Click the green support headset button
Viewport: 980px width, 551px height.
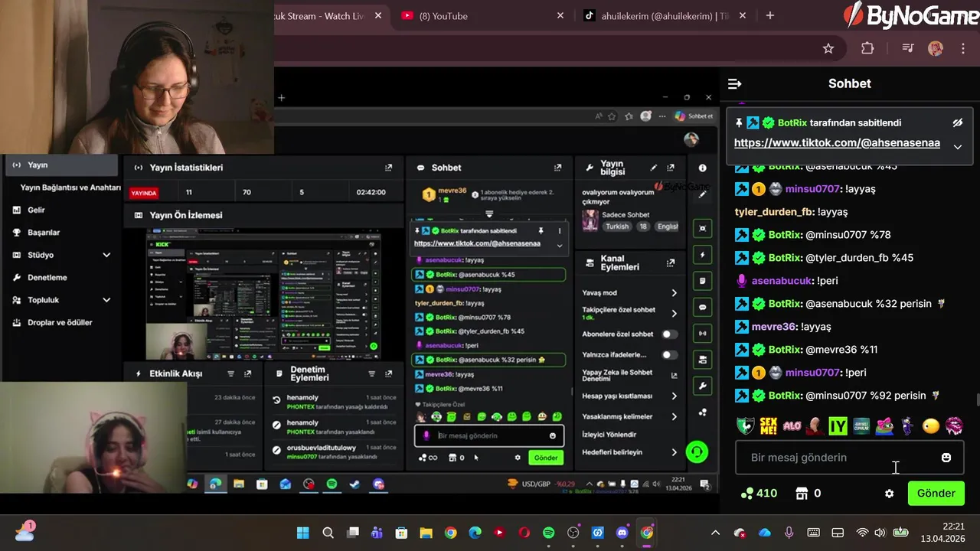coord(697,452)
